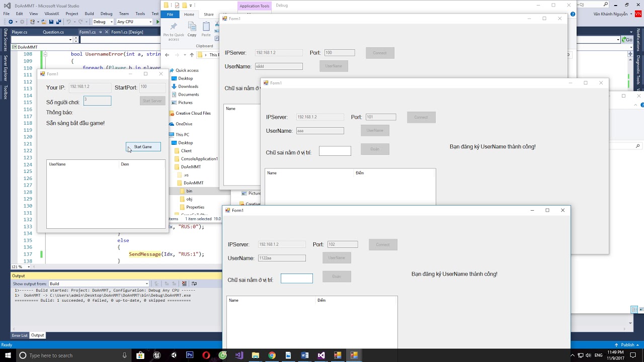Open the Debug configuration dropdown

click(102, 22)
